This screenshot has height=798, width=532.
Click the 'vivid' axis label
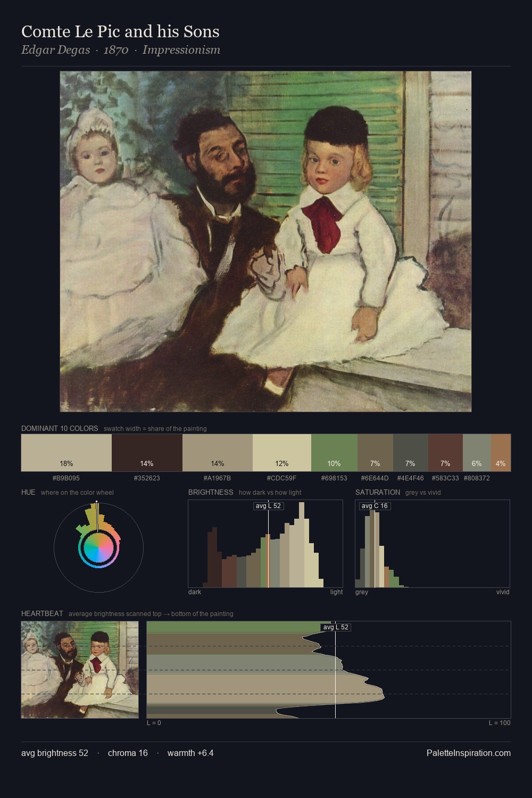point(503,592)
